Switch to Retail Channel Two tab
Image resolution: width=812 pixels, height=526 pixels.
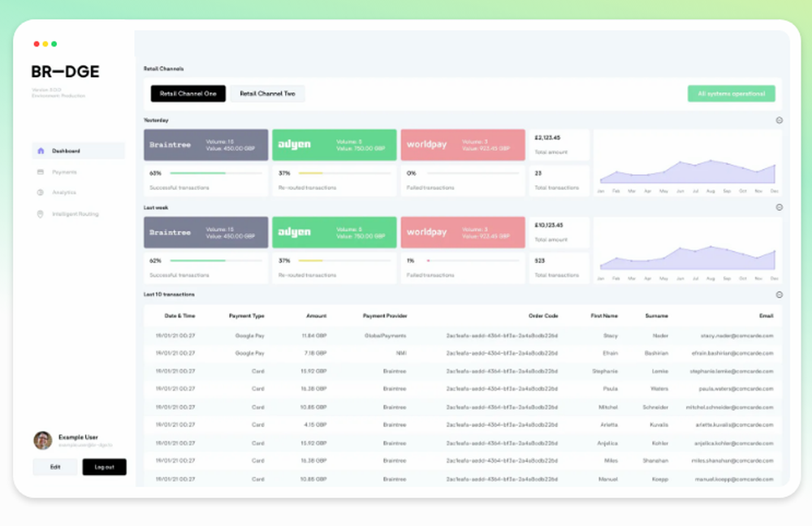coord(267,93)
